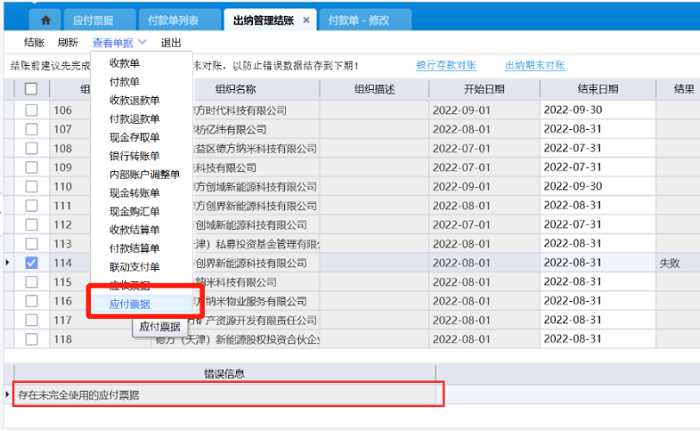Viewport: 700px width, 431px height.
Task: Open the 应付票据 tab
Action: 94,20
